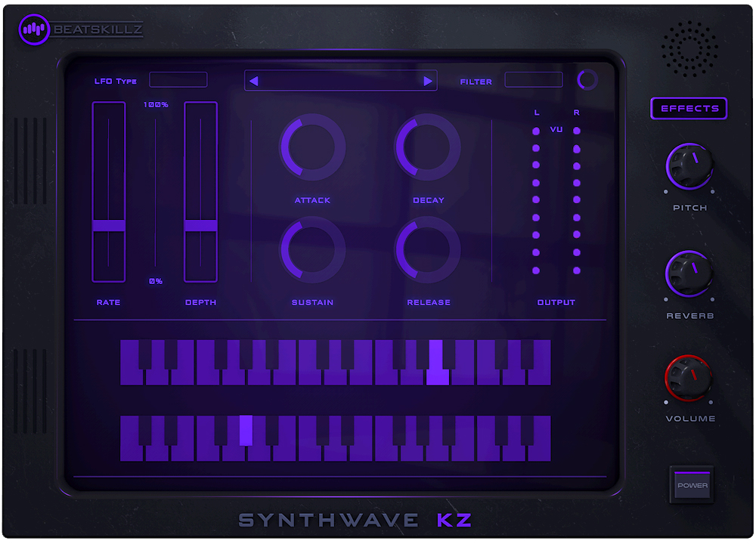
Task: Click the Decay knob
Action: click(428, 147)
